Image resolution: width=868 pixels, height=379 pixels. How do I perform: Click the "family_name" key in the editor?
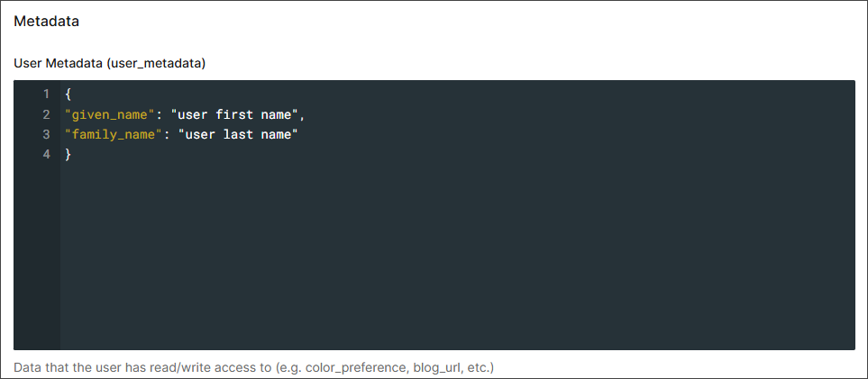click(114, 134)
